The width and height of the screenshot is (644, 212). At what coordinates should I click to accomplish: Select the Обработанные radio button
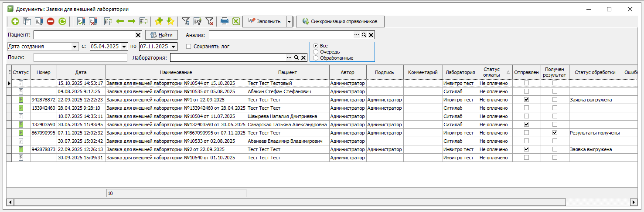click(x=316, y=58)
